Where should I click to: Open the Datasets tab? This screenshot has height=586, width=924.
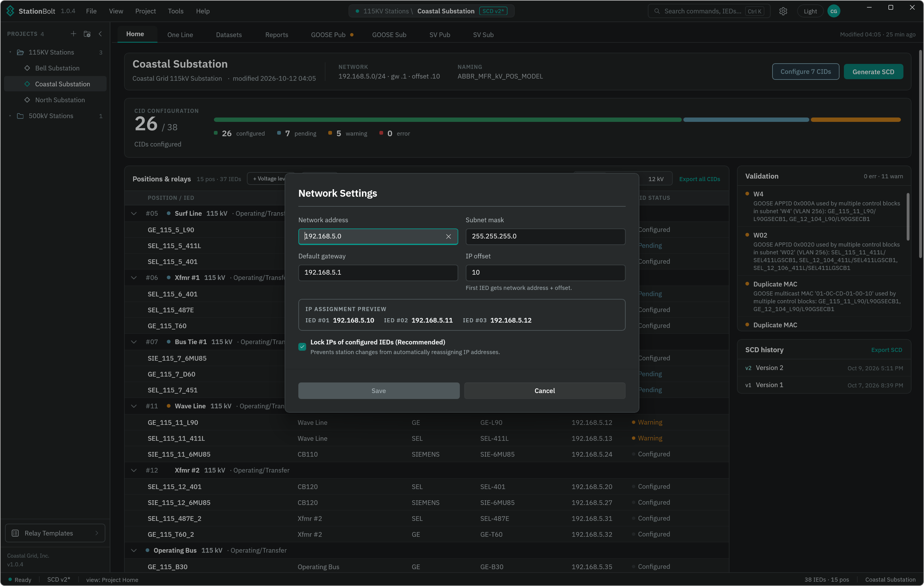229,35
